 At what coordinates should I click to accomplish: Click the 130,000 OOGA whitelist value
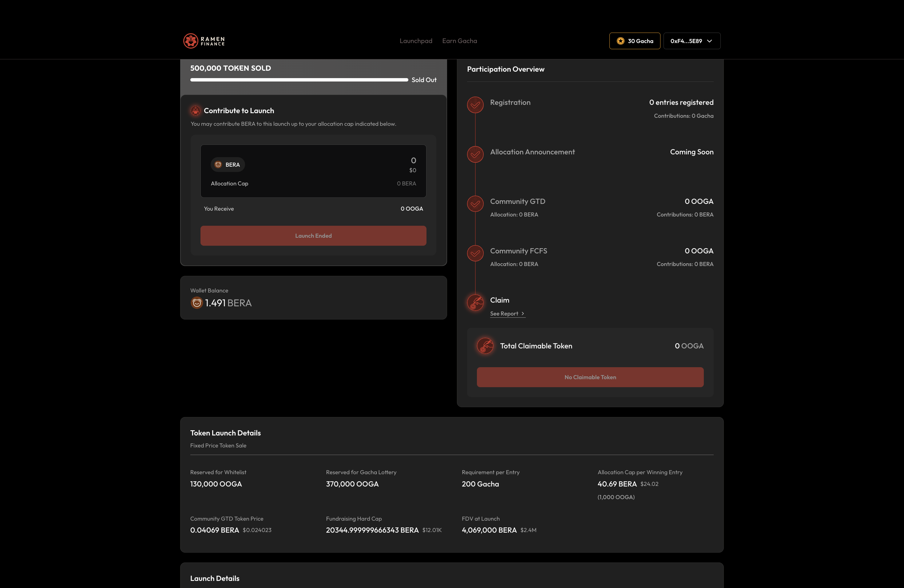pos(216,484)
